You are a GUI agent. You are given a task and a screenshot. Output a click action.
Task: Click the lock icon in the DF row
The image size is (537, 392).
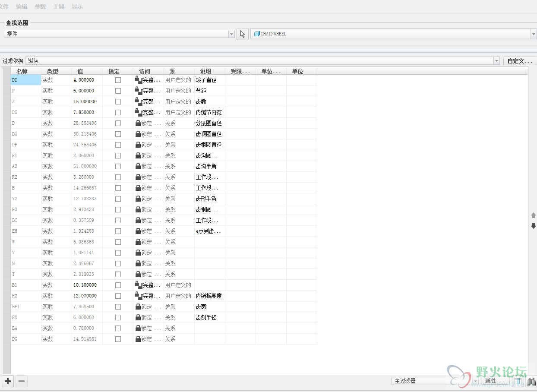138,145
